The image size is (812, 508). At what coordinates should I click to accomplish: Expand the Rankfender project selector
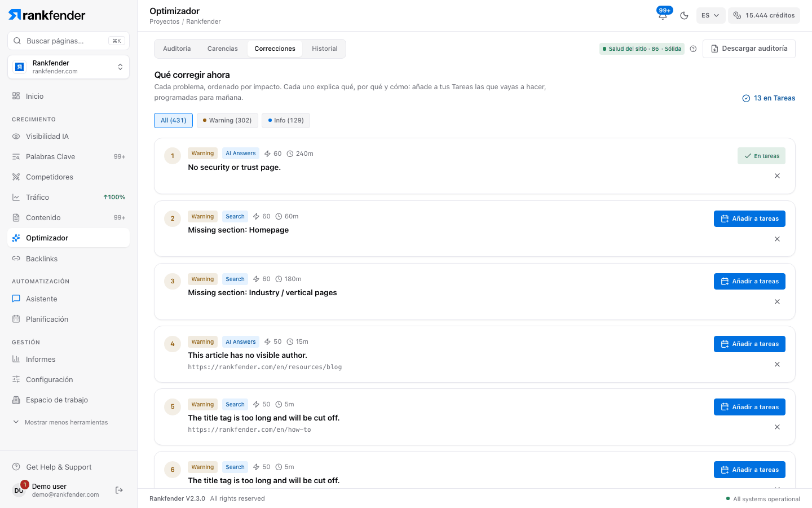(68, 67)
